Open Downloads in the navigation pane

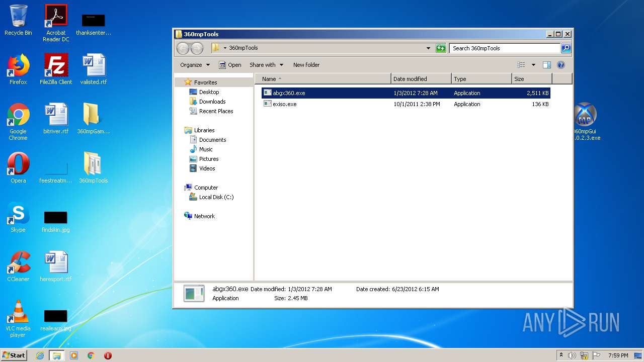(x=212, y=102)
